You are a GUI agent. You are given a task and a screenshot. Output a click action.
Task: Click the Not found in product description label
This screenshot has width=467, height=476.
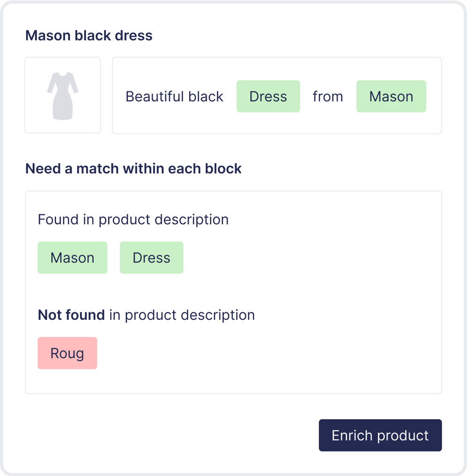(x=146, y=315)
